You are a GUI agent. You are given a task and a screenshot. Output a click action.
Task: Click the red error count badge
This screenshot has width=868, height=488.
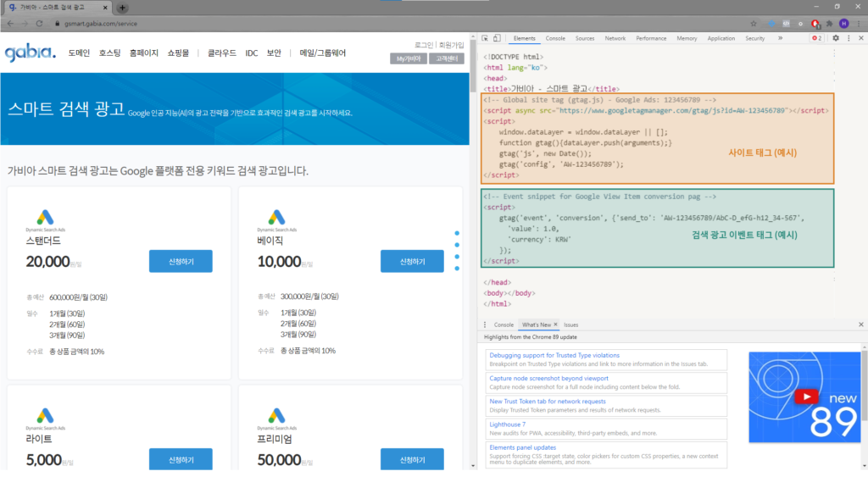tap(816, 38)
